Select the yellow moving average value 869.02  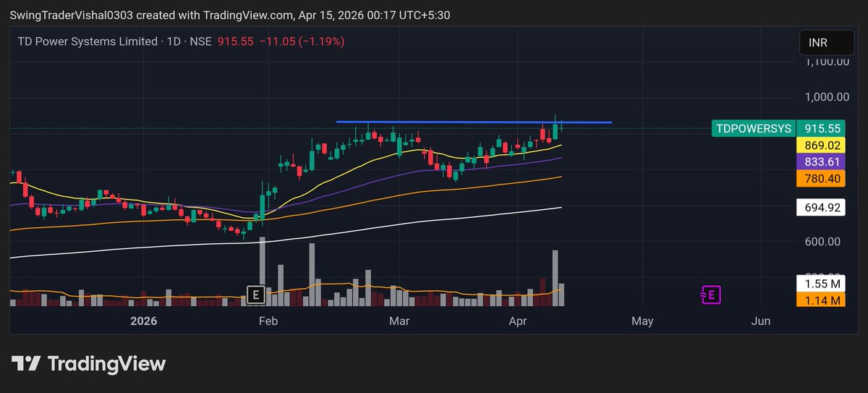coord(821,145)
